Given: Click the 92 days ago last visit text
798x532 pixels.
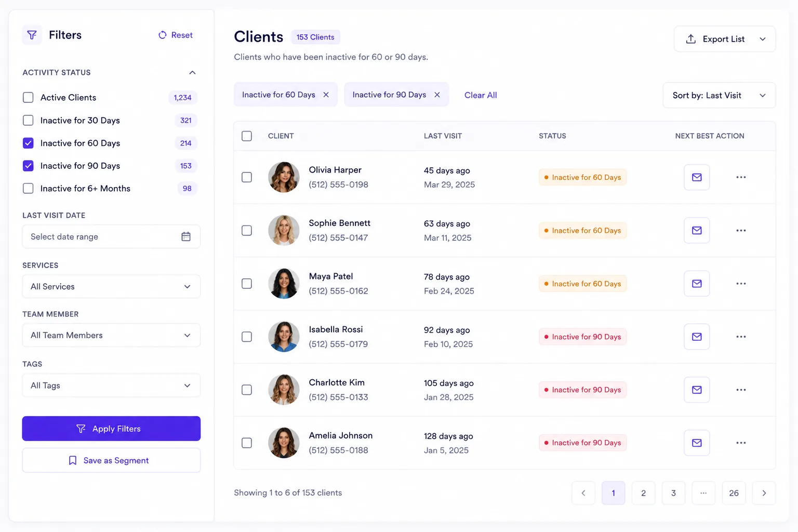Looking at the screenshot, I should (447, 330).
